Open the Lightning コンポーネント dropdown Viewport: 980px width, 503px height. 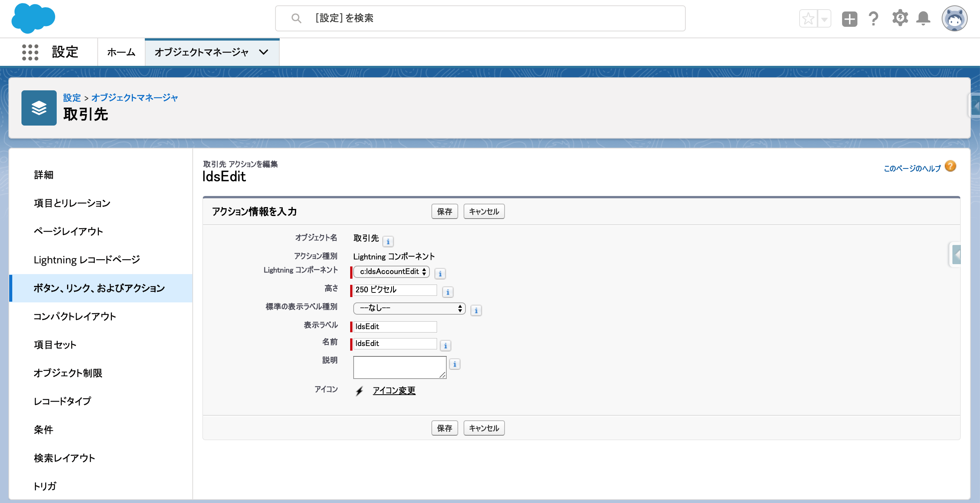pyautogui.click(x=391, y=272)
